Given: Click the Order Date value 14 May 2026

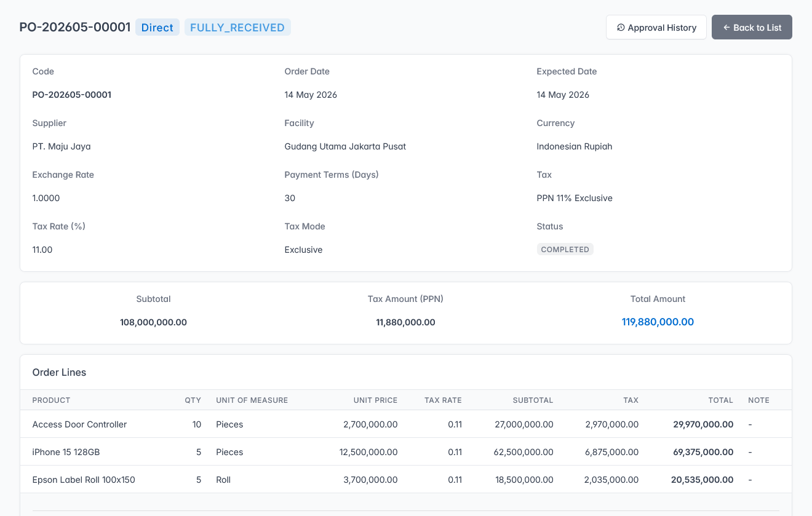Looking at the screenshot, I should tap(311, 95).
